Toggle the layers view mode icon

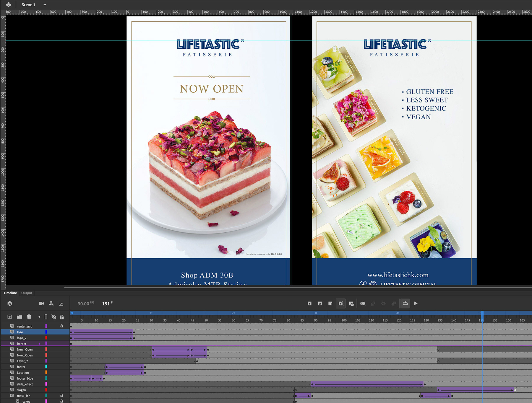[x=10, y=304]
